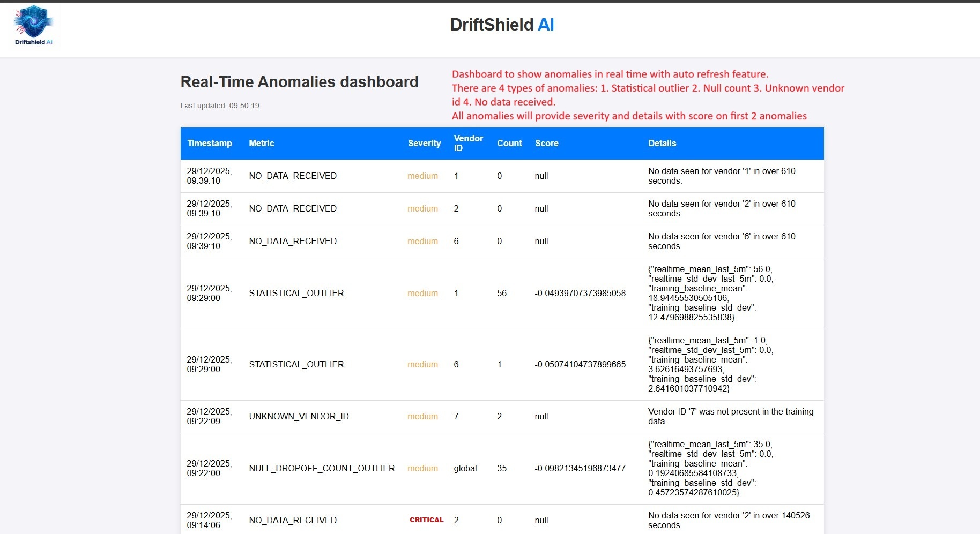Select STATISTICAL_OUTLIER metric with count 56
The image size is (980, 534).
[x=296, y=293]
